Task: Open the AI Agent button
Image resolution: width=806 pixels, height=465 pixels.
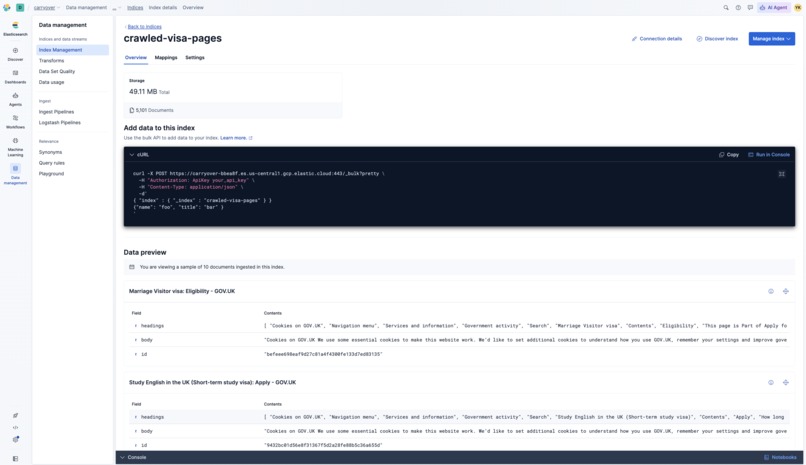Action: point(774,8)
